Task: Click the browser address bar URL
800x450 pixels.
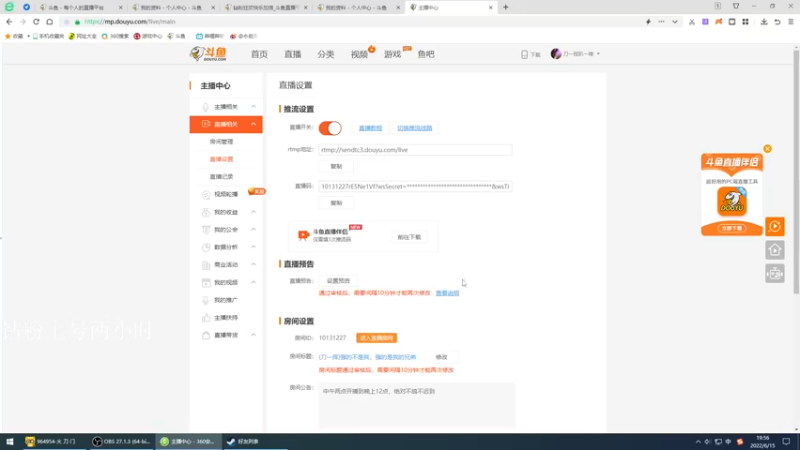Action: click(x=130, y=22)
